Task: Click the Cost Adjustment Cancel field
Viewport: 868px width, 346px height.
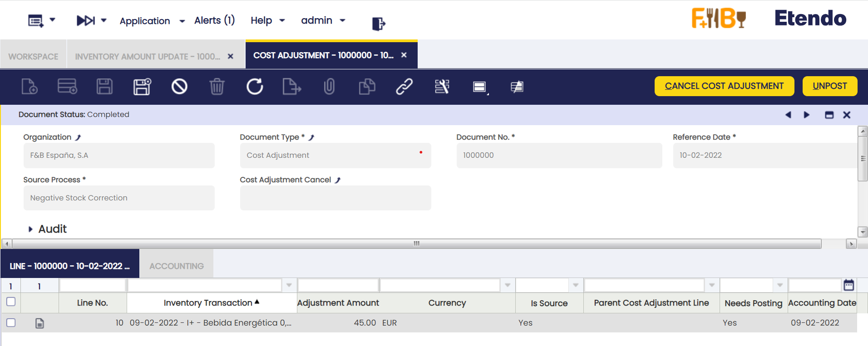Action: coord(335,198)
